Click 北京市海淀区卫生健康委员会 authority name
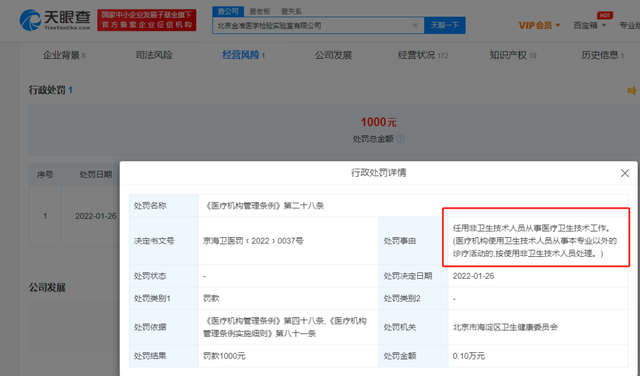Viewport: 640px width, 376px height. 505,327
